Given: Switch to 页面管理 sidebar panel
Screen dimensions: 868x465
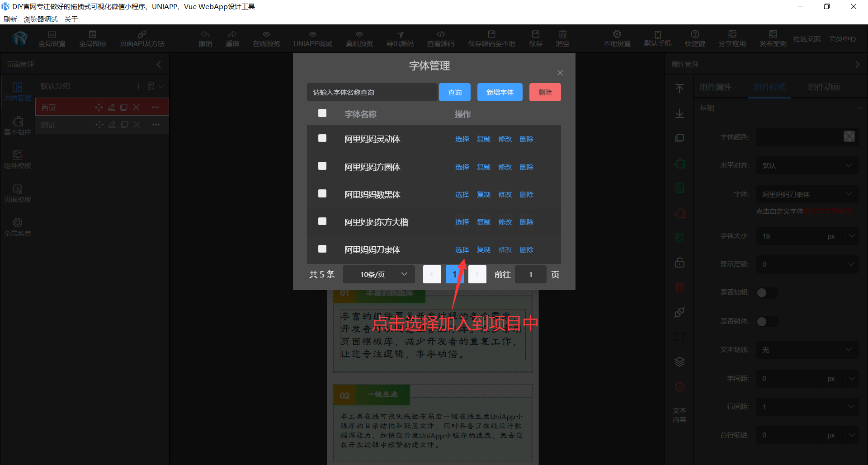Looking at the screenshot, I should pos(18,91).
